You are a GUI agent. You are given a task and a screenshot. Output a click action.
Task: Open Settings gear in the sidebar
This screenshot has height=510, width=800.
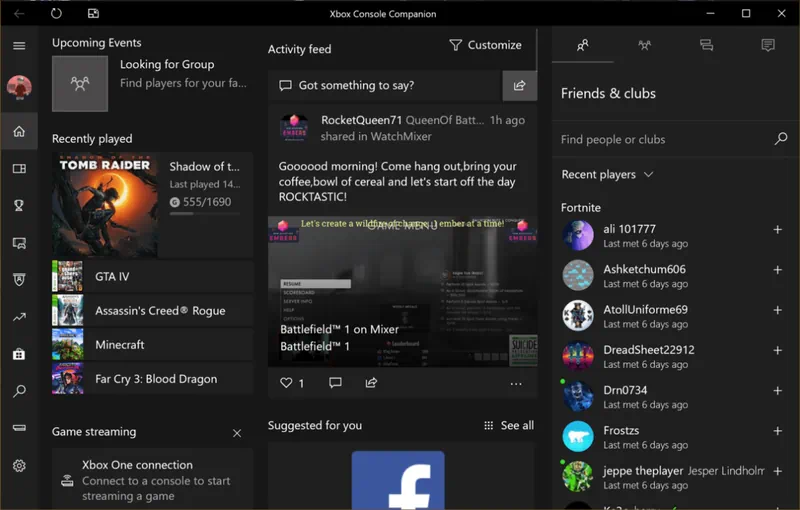click(19, 466)
